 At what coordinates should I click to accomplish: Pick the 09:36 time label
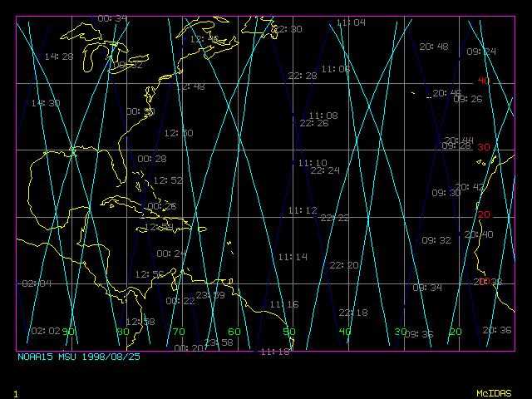419,334
